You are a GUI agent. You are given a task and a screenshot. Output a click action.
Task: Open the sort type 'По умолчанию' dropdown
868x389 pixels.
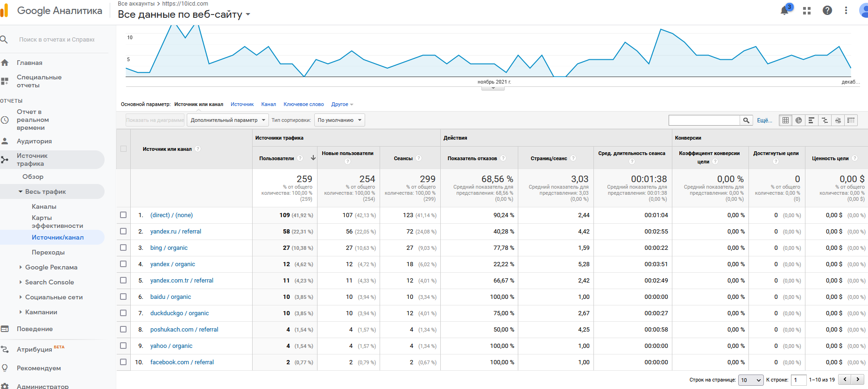pyautogui.click(x=339, y=120)
